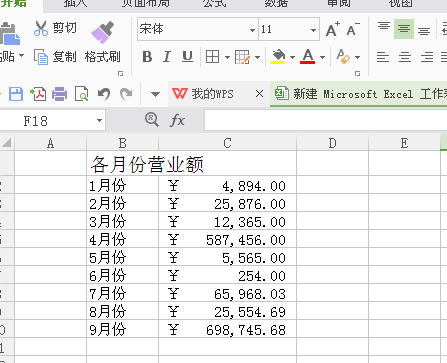The width and height of the screenshot is (447, 363).
Task: Center text horizontally
Action: point(405,57)
